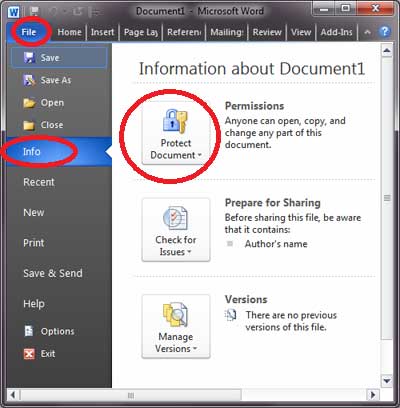
Task: Go to the Print section
Action: pos(33,243)
